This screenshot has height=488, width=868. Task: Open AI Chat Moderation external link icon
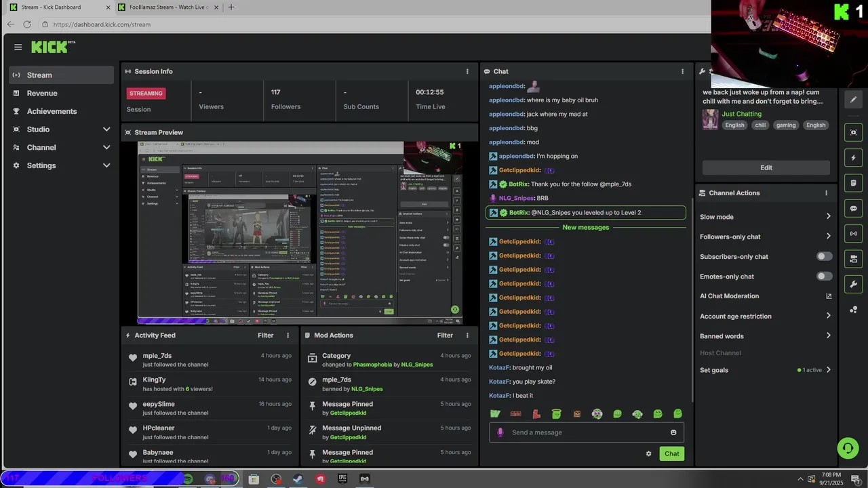[829, 296]
